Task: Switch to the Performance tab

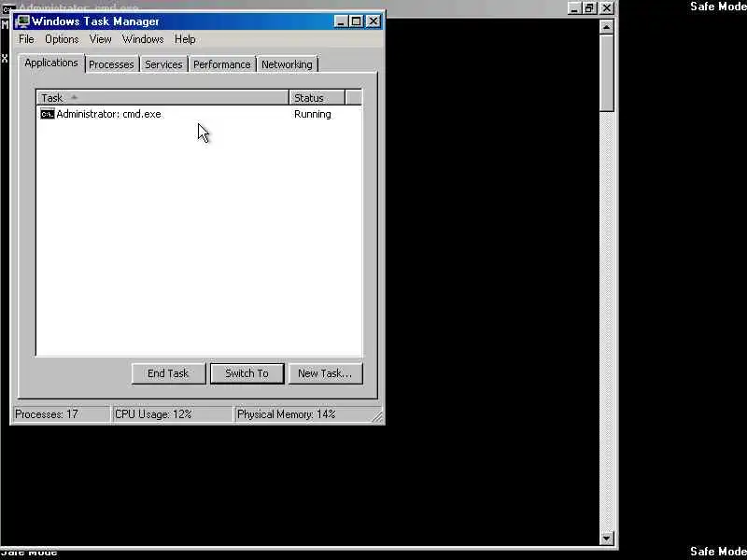Action: 221,64
